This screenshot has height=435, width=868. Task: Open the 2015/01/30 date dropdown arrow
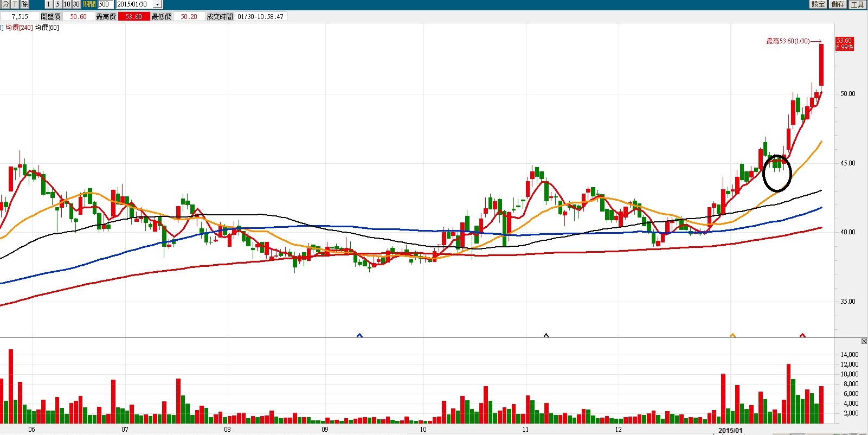pos(157,4)
